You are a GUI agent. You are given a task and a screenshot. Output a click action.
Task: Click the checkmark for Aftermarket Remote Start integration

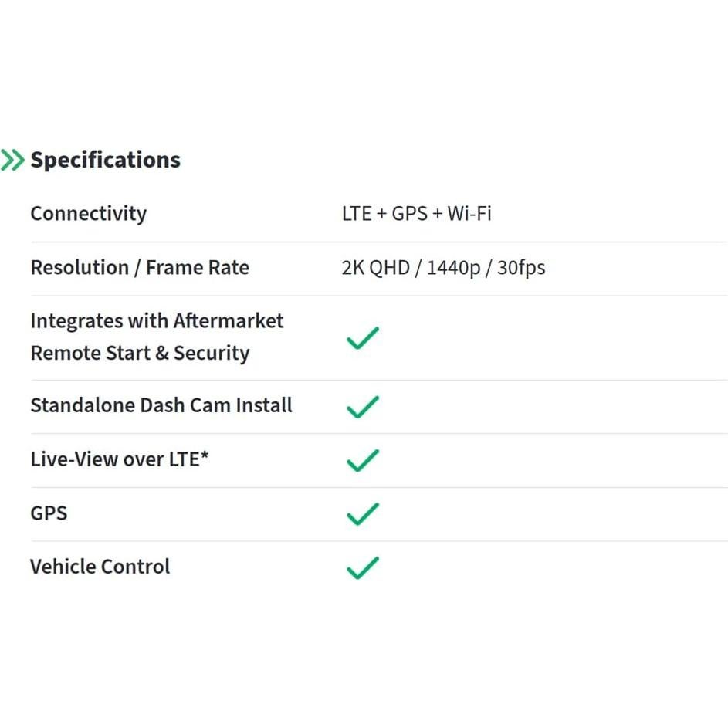coord(362,338)
